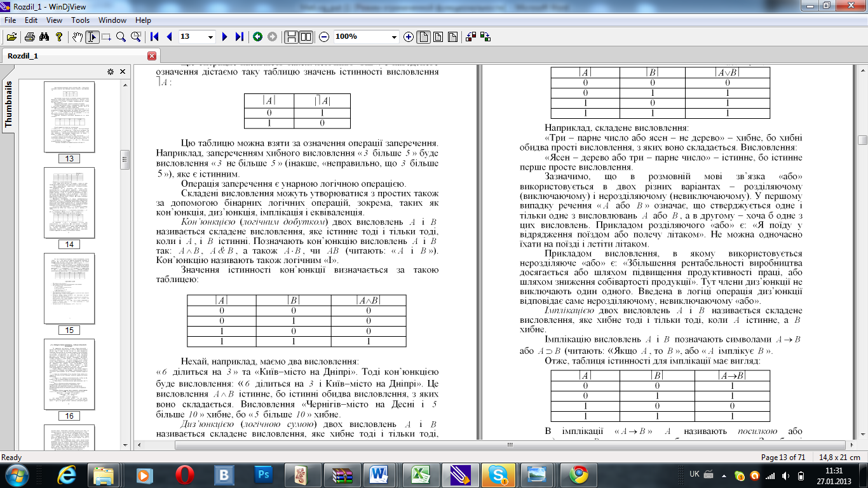Toggle continuous page layout

click(291, 37)
